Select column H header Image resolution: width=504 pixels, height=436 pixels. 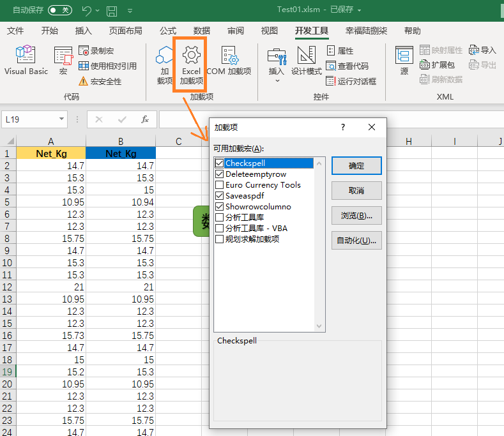pos(409,141)
